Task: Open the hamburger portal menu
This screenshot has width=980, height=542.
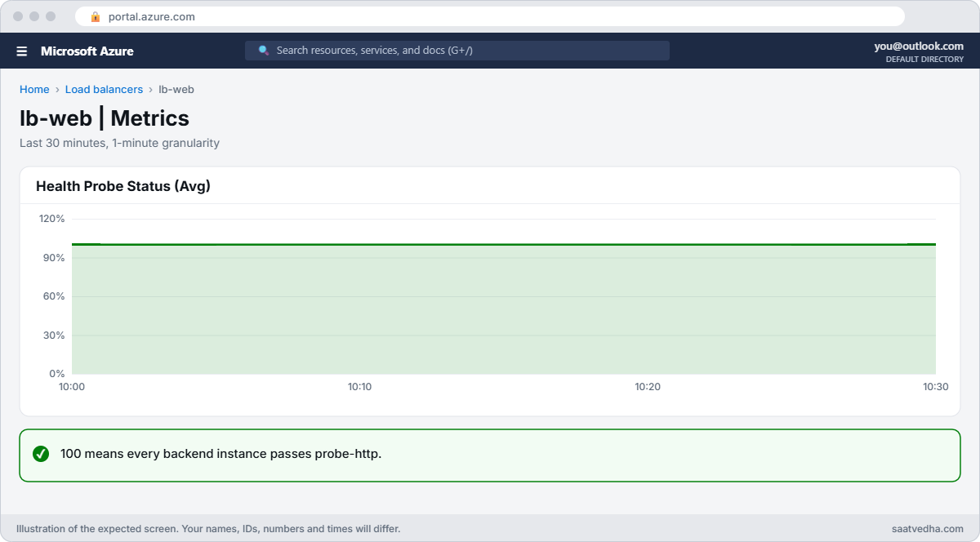Action: (22, 51)
